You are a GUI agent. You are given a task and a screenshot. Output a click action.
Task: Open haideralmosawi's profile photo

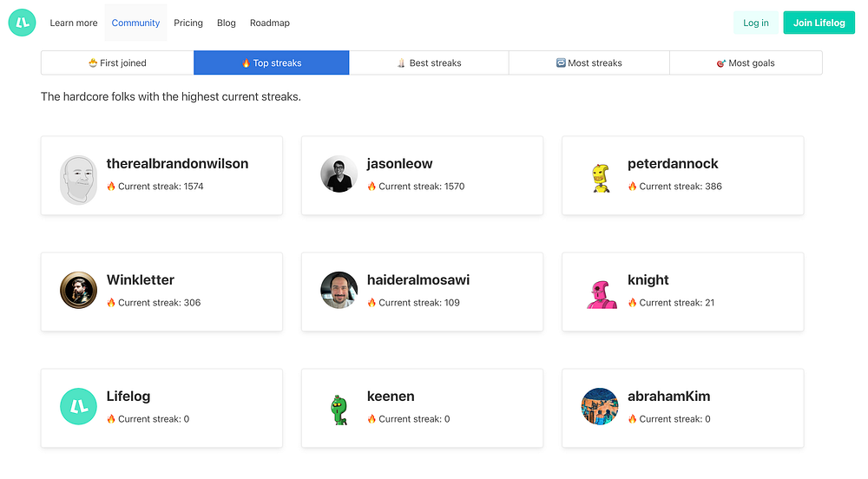(339, 291)
